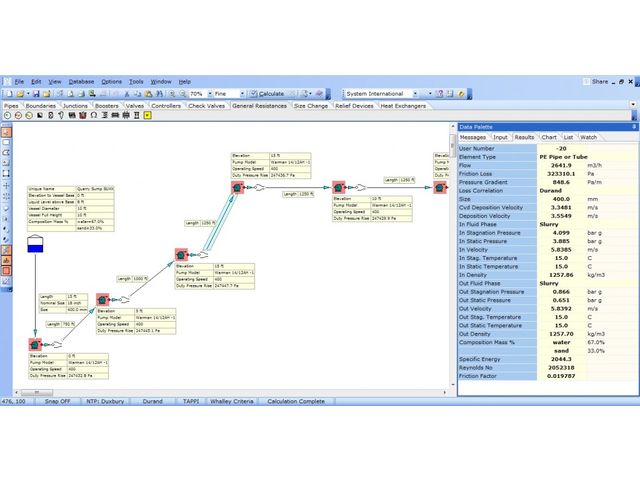Switch to the Boosters component tab
This screenshot has height=480, width=640.
107,105
